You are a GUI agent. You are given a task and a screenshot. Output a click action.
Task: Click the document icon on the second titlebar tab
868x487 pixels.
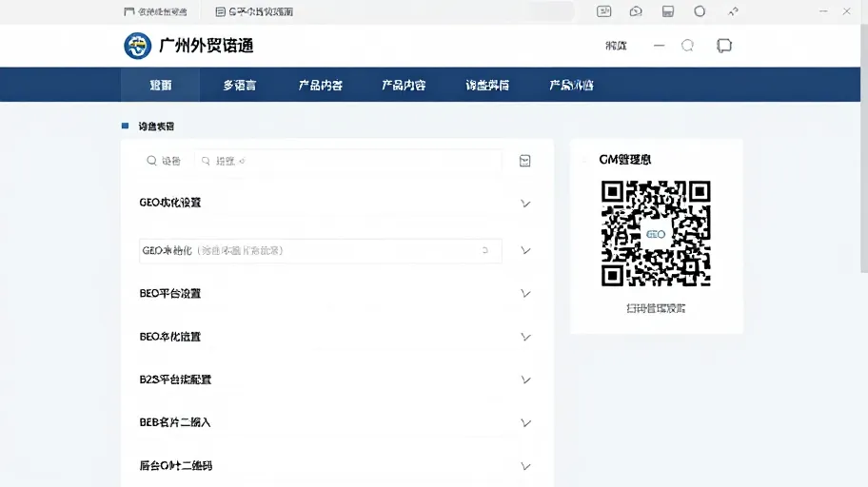pos(220,11)
